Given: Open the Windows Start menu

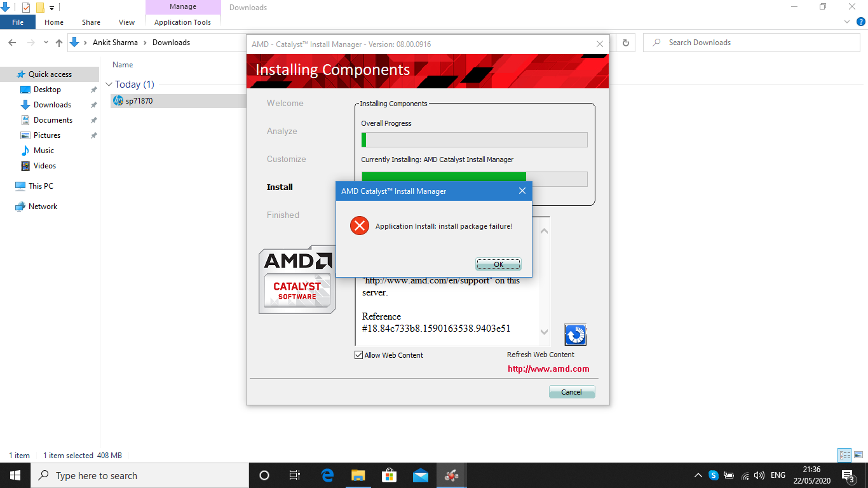Looking at the screenshot, I should tap(15, 475).
